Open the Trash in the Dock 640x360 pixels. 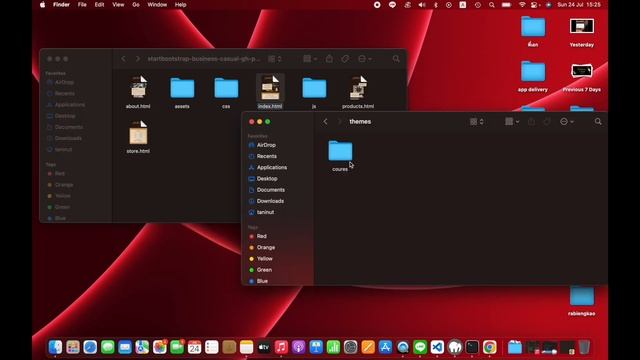[x=584, y=347]
